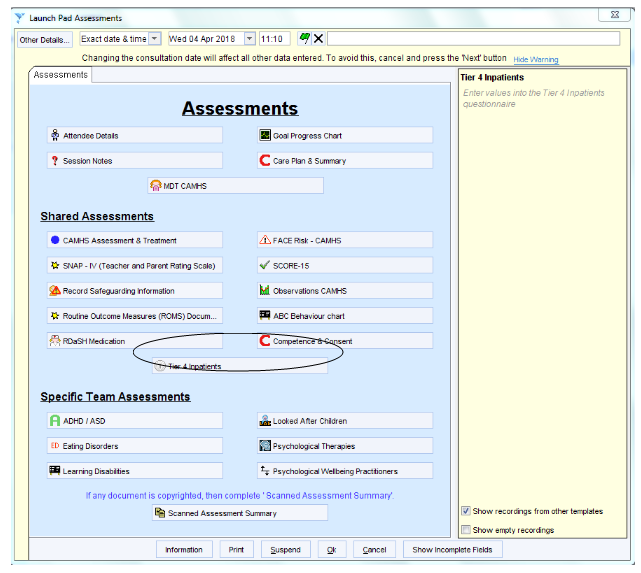The image size is (641, 573).
Task: Open the Scanned Assessment Summary icon
Action: point(159,513)
